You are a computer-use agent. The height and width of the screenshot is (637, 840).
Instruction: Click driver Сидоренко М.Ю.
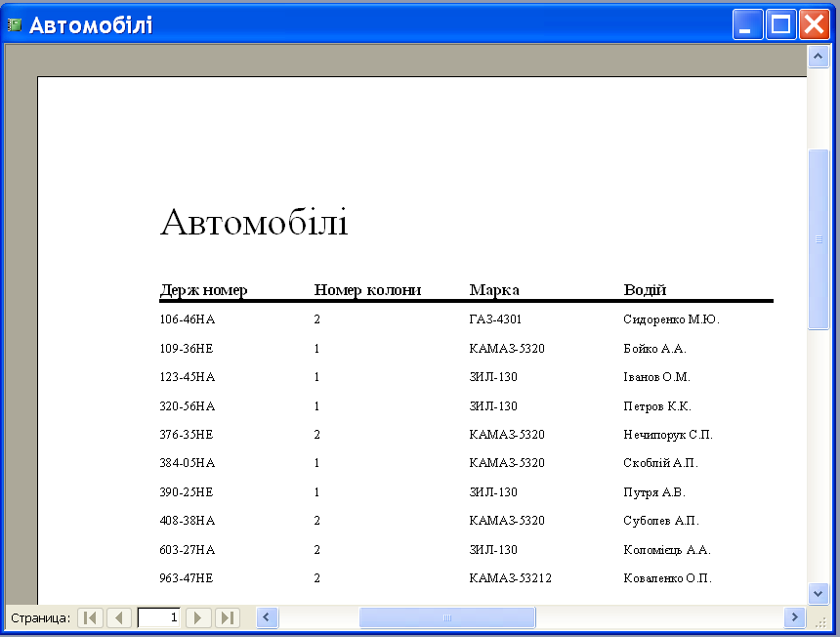pos(671,319)
